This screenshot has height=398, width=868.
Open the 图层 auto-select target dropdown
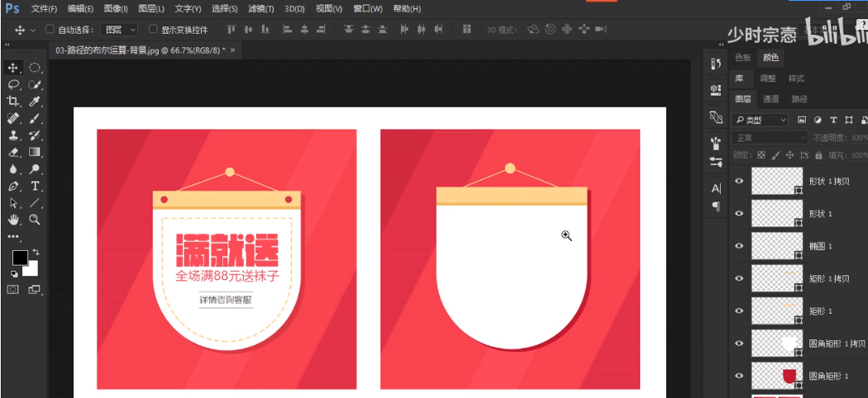(120, 30)
